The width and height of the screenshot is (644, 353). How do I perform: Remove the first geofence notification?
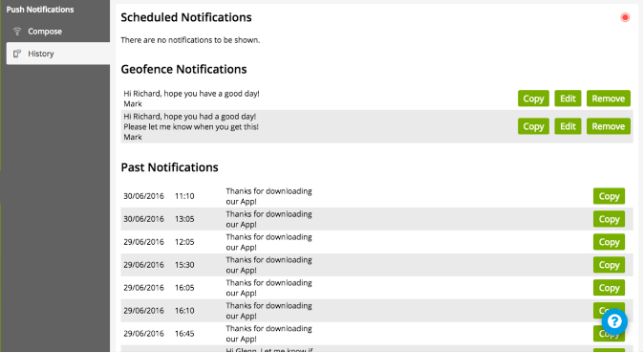609,99
